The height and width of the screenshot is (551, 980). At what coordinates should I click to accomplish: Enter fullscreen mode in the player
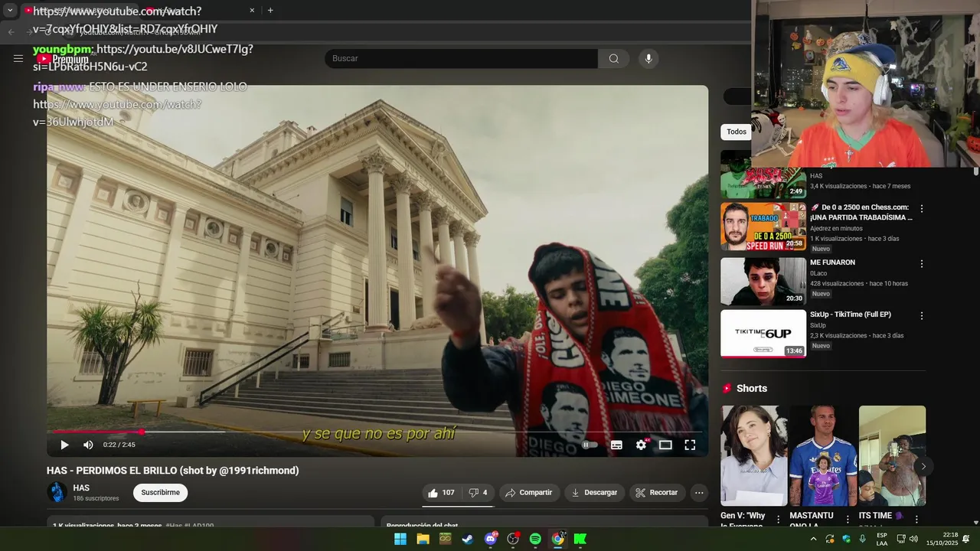[x=690, y=445]
